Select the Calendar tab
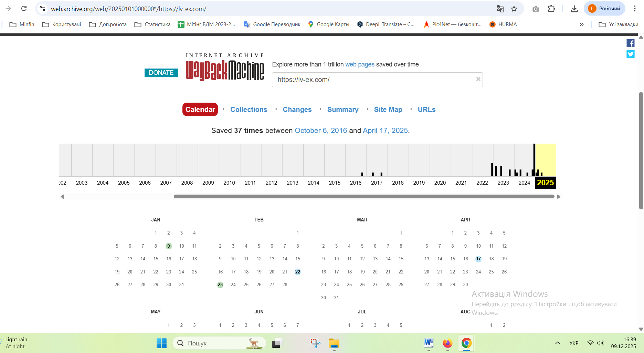This screenshot has height=353, width=644. pyautogui.click(x=200, y=110)
